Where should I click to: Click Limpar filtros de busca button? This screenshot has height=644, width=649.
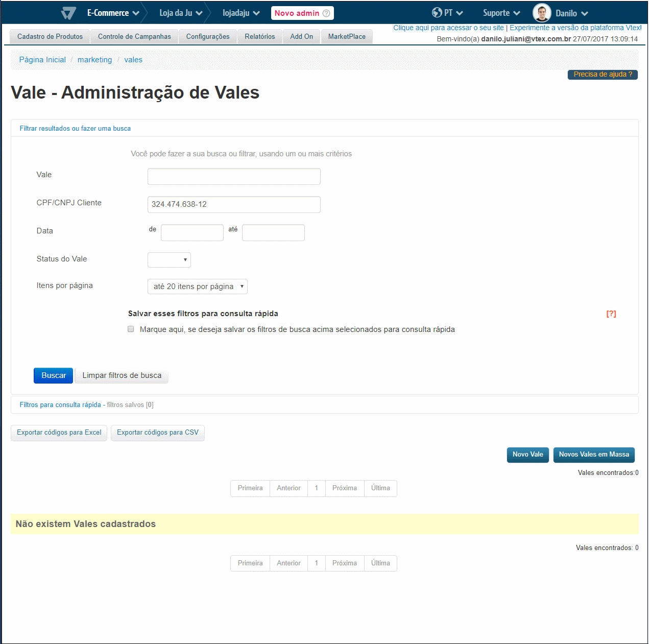tap(122, 376)
